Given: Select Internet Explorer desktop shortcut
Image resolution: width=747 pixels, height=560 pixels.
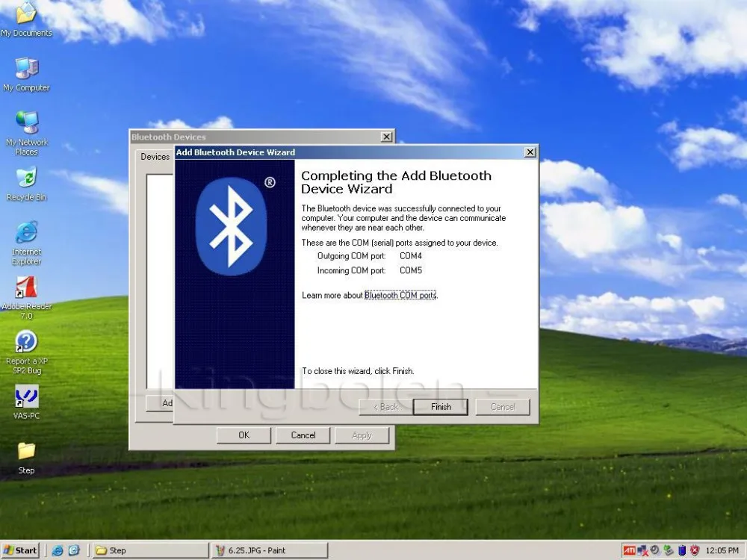Looking at the screenshot, I should click(x=26, y=243).
